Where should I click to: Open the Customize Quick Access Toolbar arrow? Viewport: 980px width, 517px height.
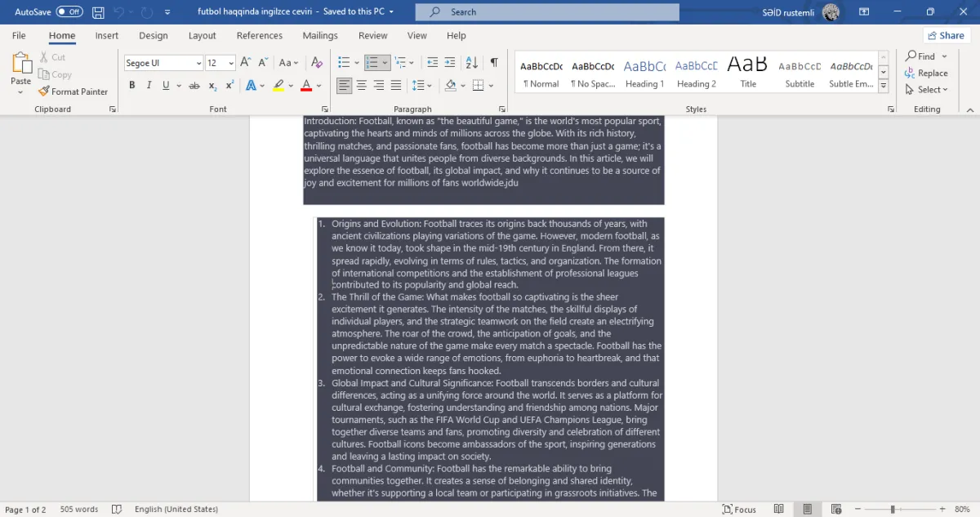point(167,12)
